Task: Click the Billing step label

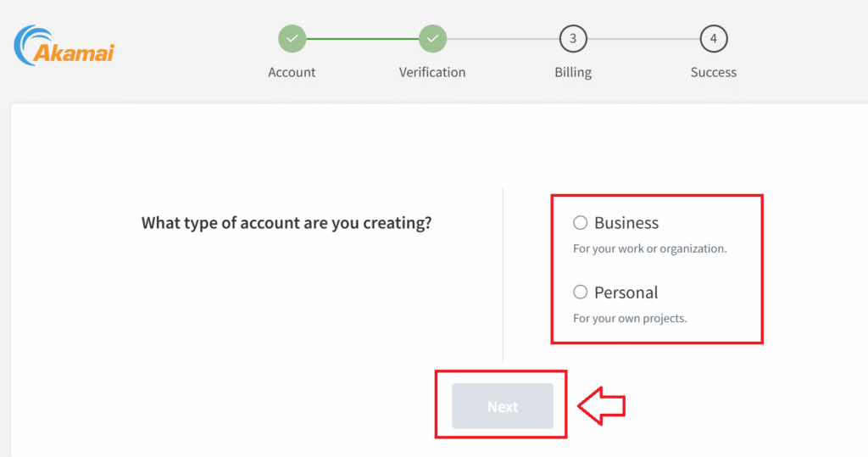Action: pyautogui.click(x=573, y=73)
